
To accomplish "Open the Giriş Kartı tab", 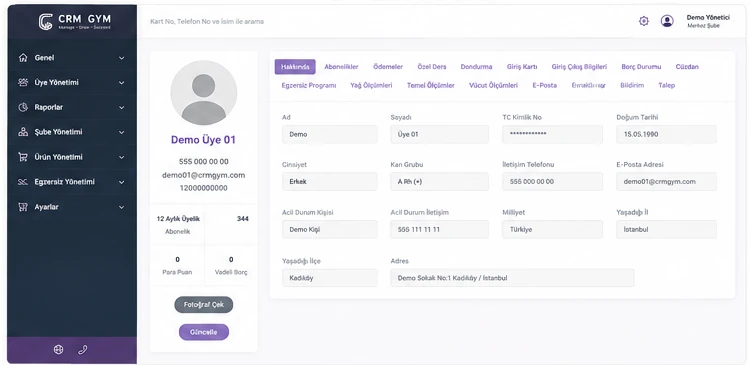I will 522,67.
